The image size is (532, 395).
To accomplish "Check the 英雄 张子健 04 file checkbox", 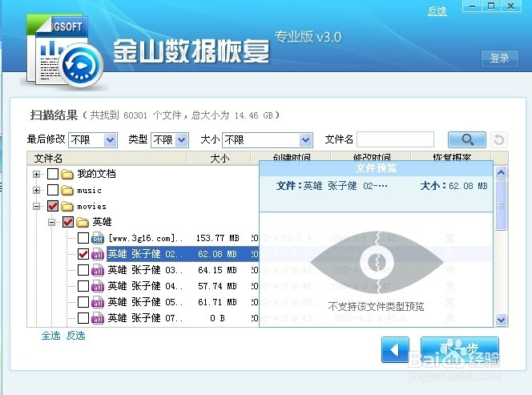I will tap(83, 286).
